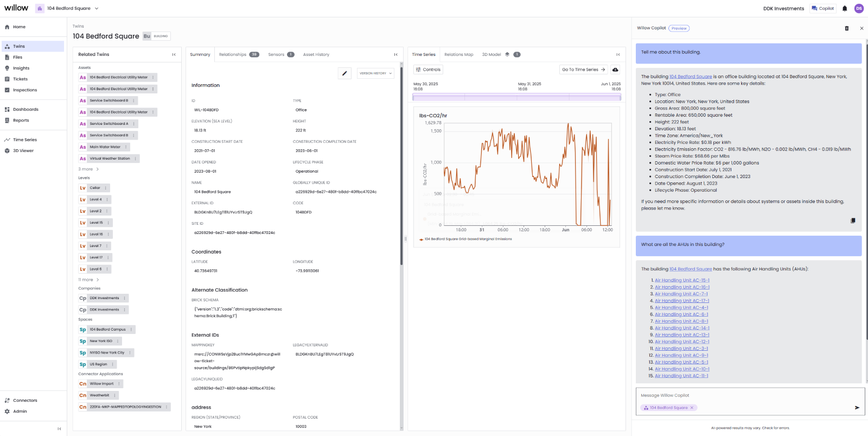Click the pencil edit icon in Summary
The height and width of the screenshot is (436, 868).
(344, 73)
